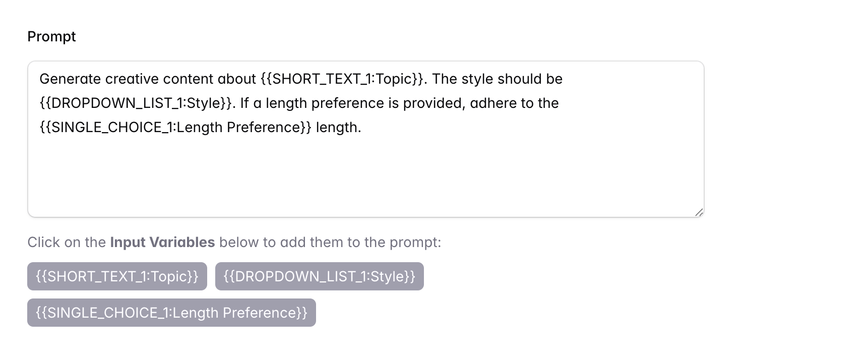Click the SHORT_TEXT_1:Topic variable chip
868x360 pixels.
[x=117, y=276]
